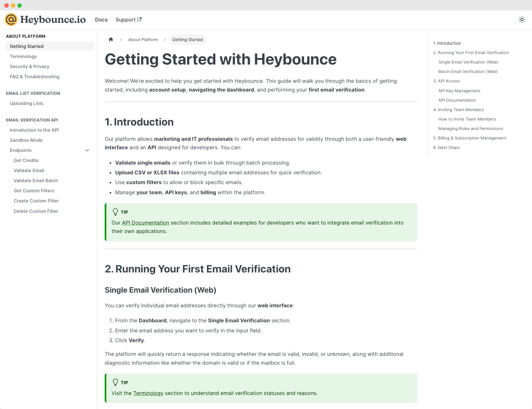Jump to Running Your First Email Verification

[471, 52]
